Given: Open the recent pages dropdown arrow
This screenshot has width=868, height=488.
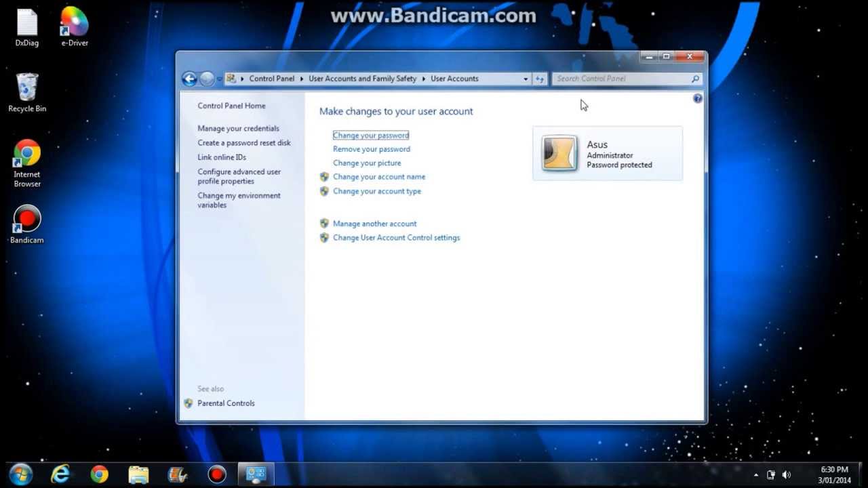Looking at the screenshot, I should click(219, 79).
